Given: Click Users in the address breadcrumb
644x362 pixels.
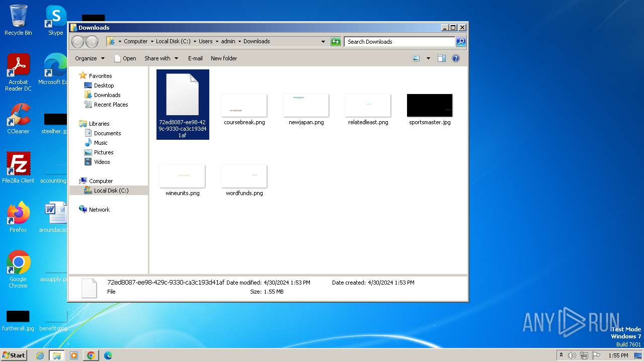Looking at the screenshot, I should [205, 41].
